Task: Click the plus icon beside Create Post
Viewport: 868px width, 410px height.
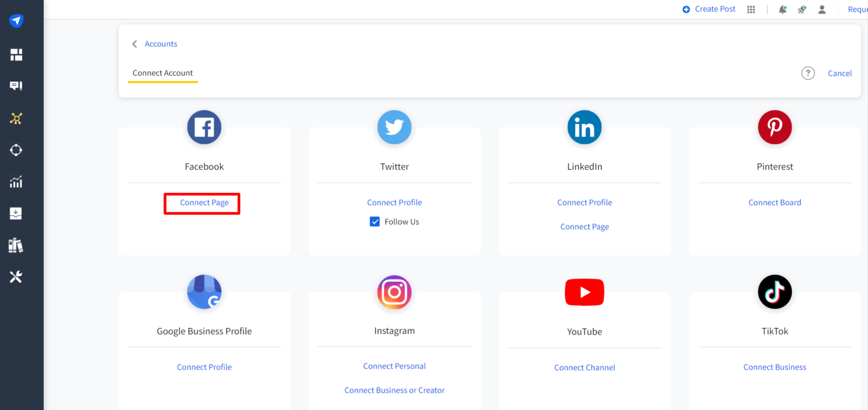Action: pyautogui.click(x=686, y=9)
